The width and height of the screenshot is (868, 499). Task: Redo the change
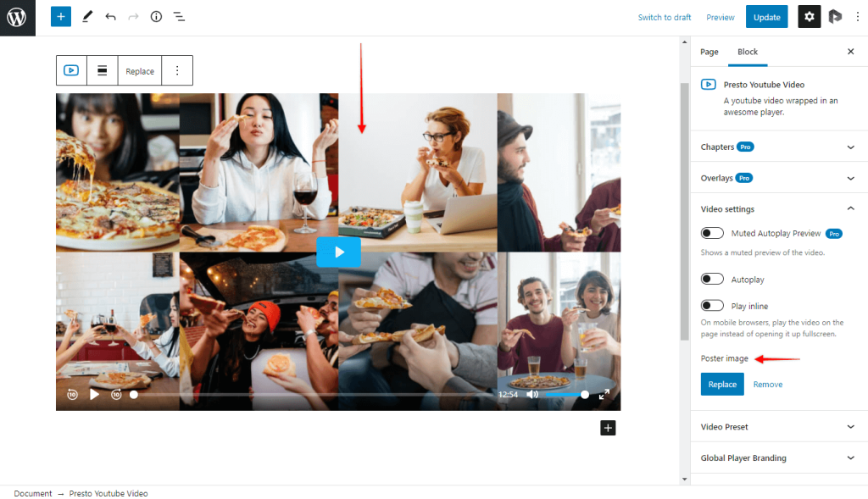tap(133, 17)
